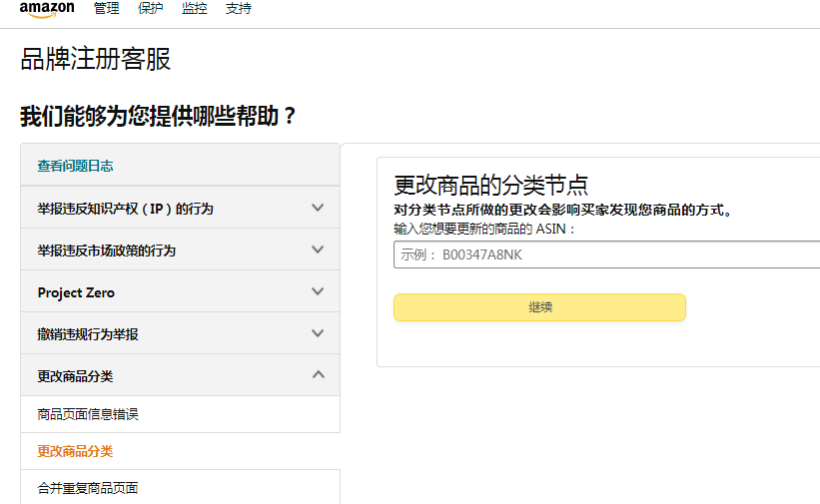
Task: Select the 合并重复商品页面 option
Action: click(88, 488)
